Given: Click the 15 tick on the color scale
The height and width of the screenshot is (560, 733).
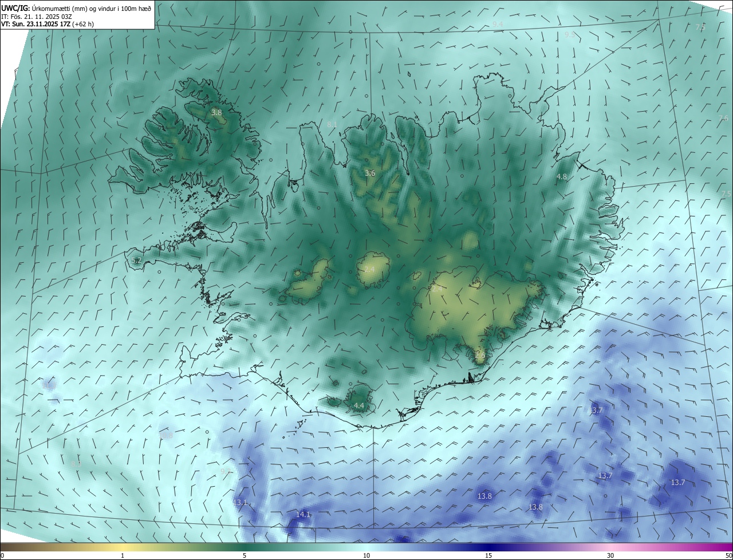Looking at the screenshot, I should point(488,555).
